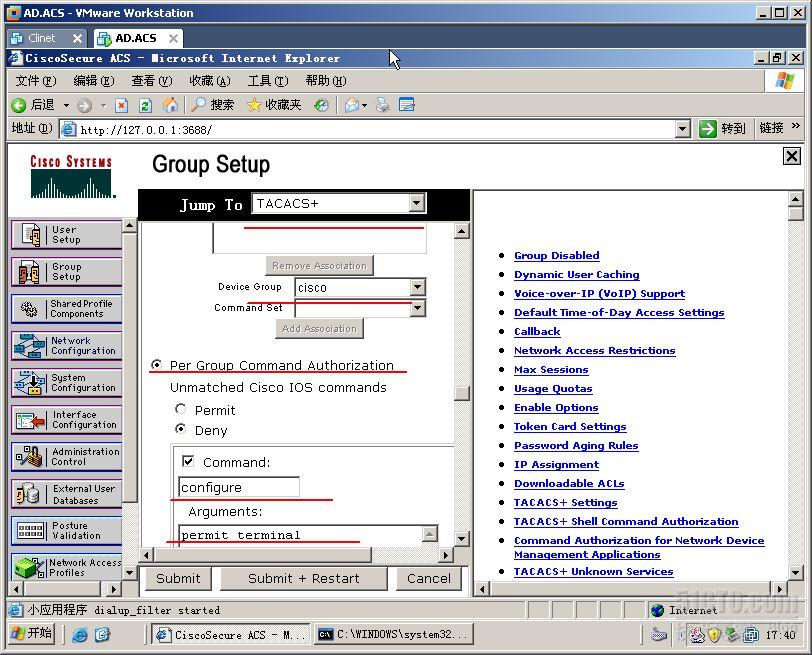Click the Submit + Restart button
This screenshot has height=655, width=812.
(303, 578)
